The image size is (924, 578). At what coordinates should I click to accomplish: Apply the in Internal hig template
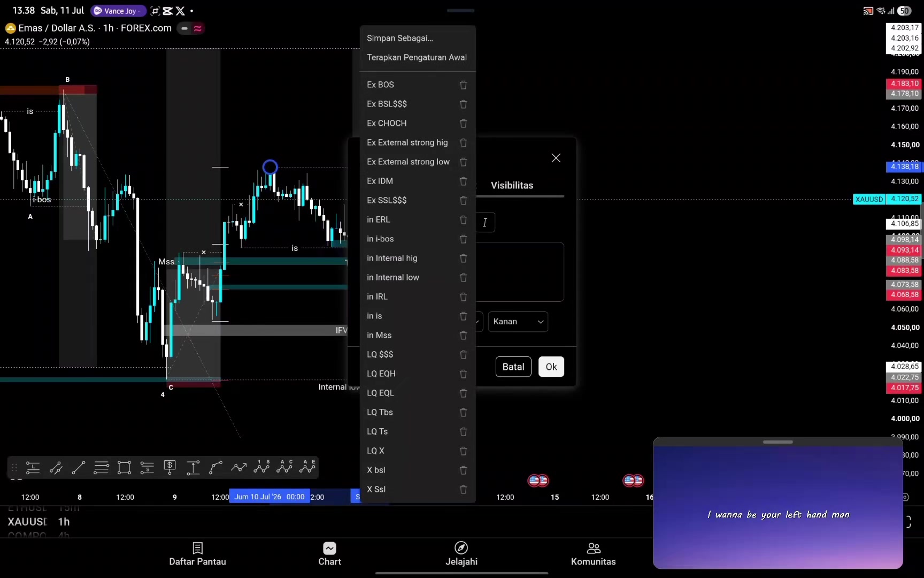click(x=392, y=258)
